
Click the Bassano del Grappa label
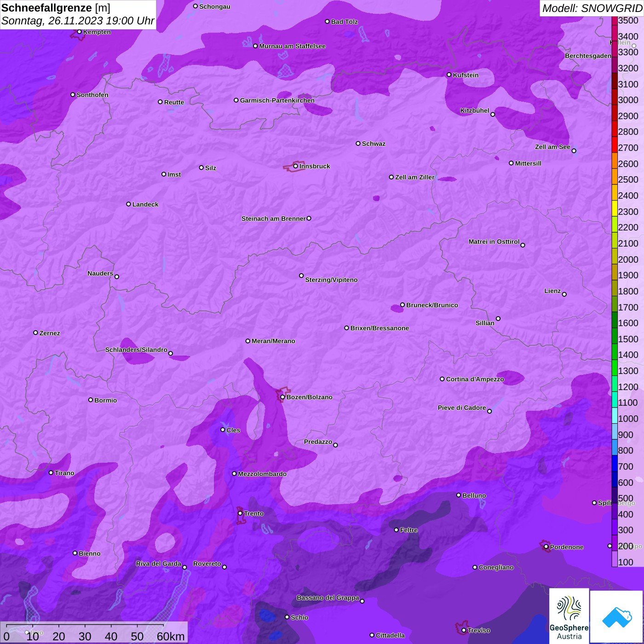[x=328, y=598]
